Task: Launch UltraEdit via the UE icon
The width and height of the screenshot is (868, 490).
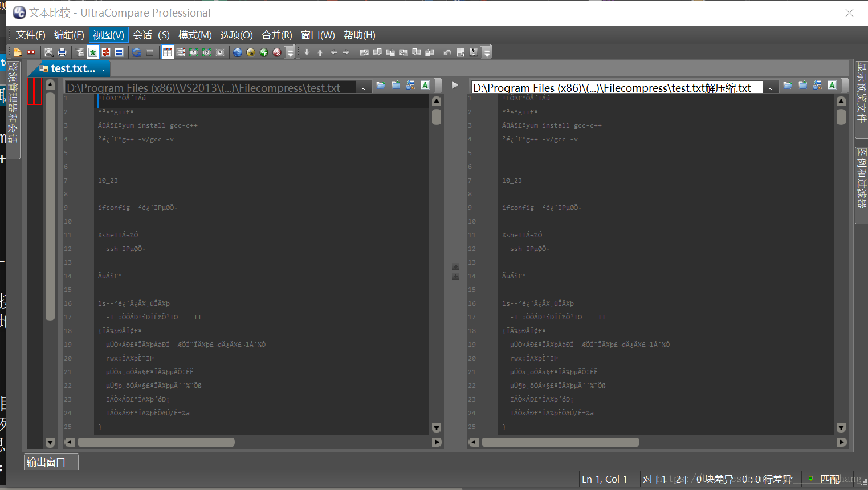Action: pyautogui.click(x=251, y=52)
